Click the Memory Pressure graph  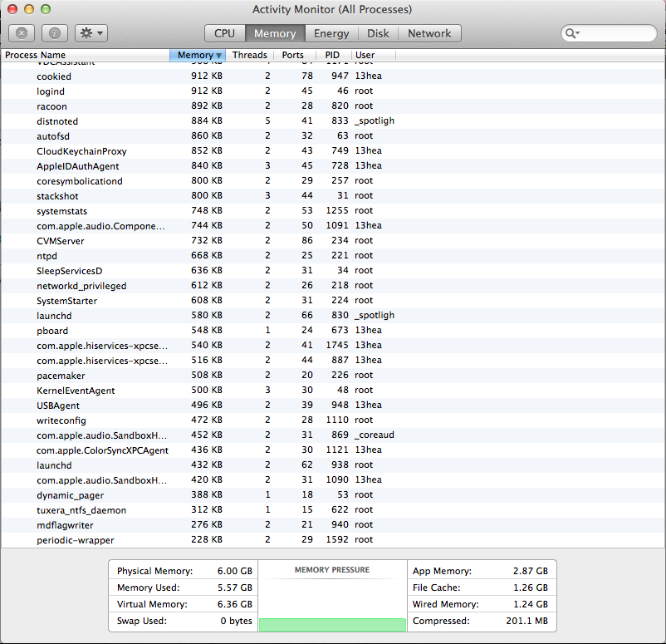[x=332, y=604]
